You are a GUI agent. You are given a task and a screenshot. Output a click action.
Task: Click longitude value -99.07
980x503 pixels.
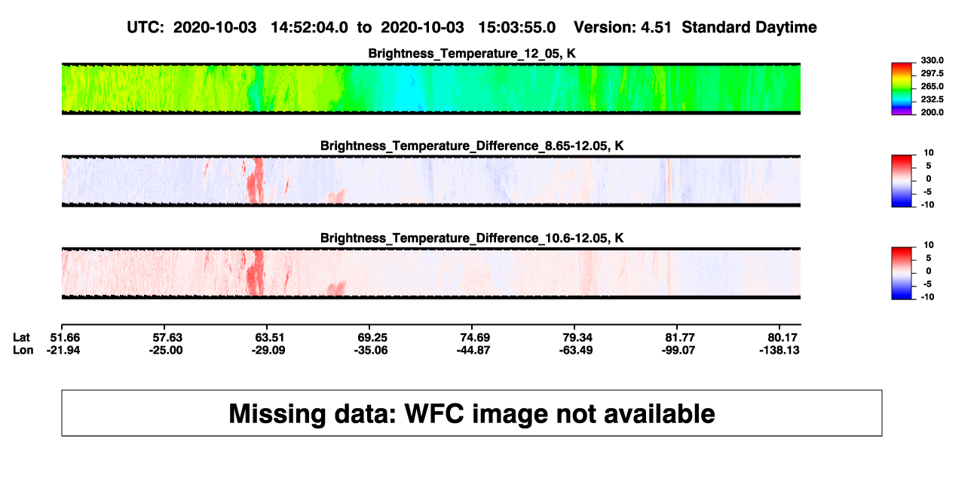pyautogui.click(x=680, y=351)
